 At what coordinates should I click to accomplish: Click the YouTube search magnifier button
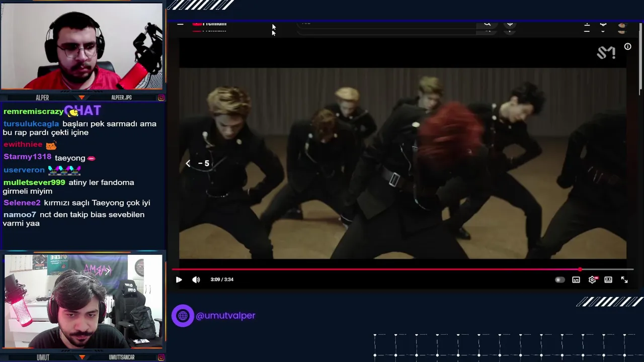[x=487, y=24]
